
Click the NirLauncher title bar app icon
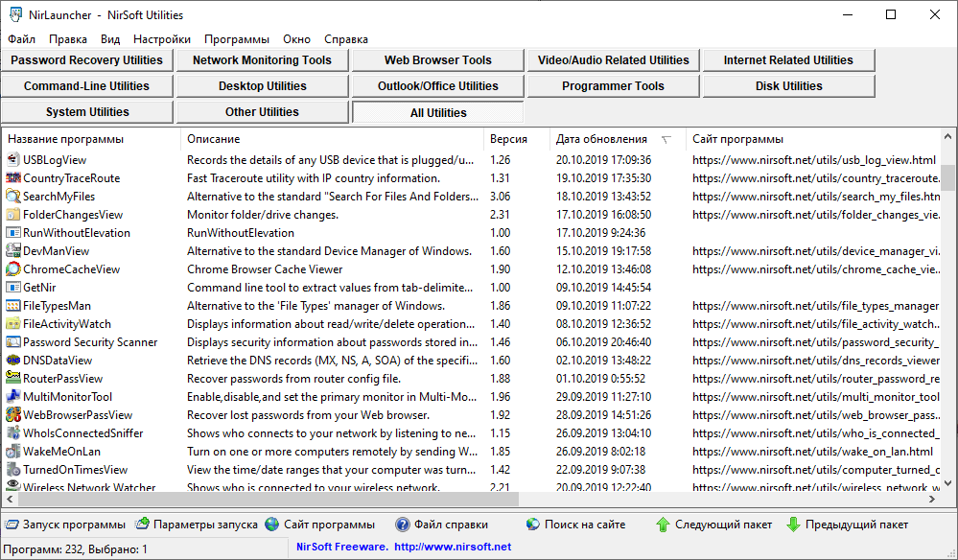15,14
